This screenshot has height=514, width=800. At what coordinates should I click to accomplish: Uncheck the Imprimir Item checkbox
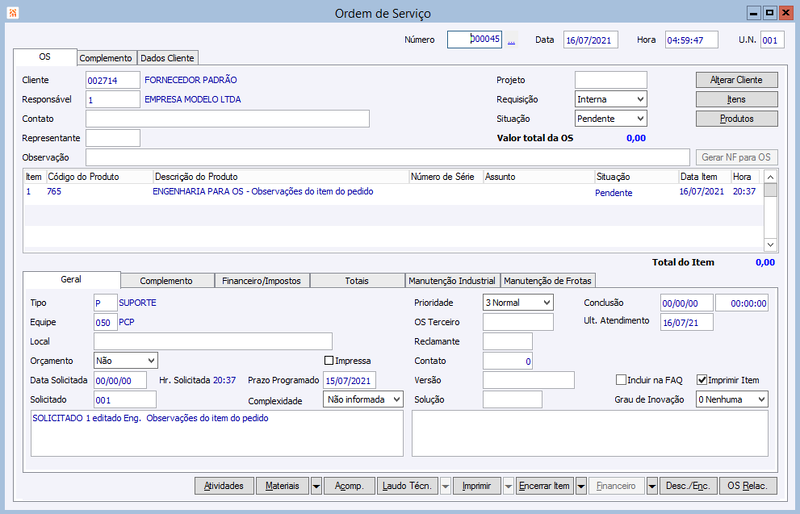coord(702,380)
